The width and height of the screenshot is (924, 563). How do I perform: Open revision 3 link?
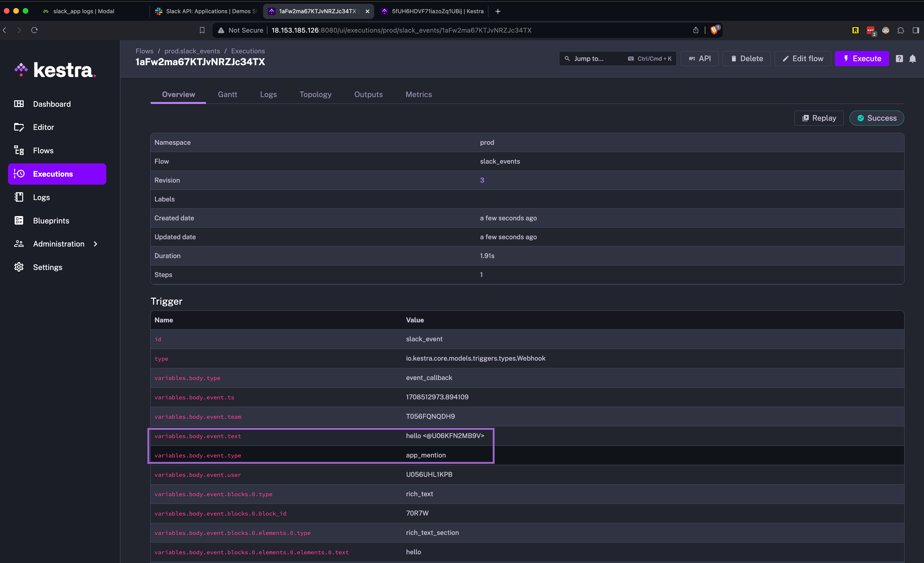tap(482, 180)
